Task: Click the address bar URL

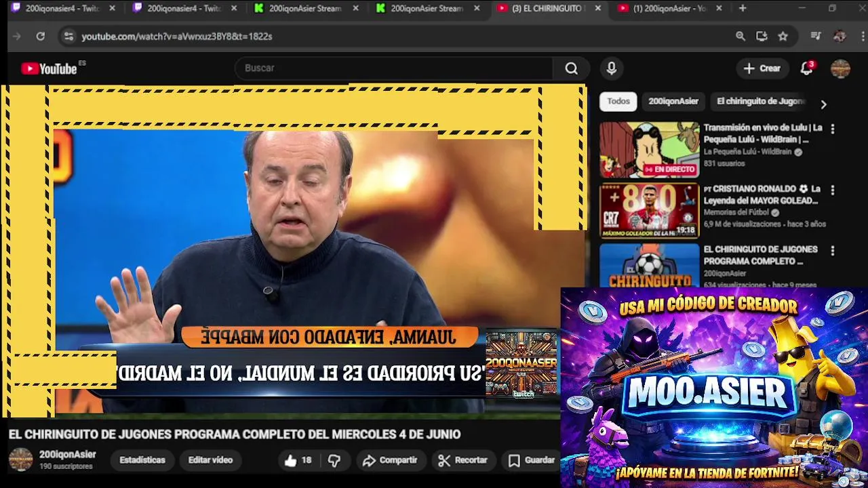Action: point(177,37)
